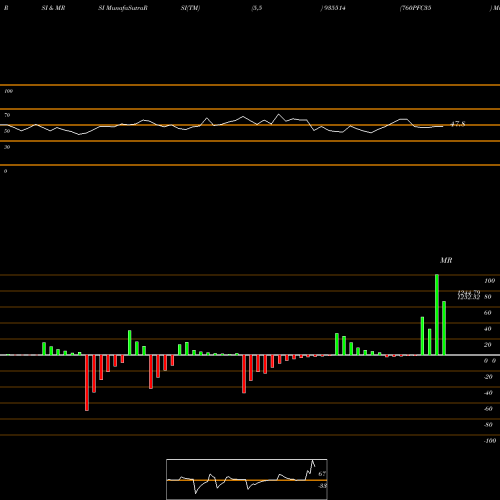
Task: Click the -60 axis label in the MR panel
Action: point(488,409)
